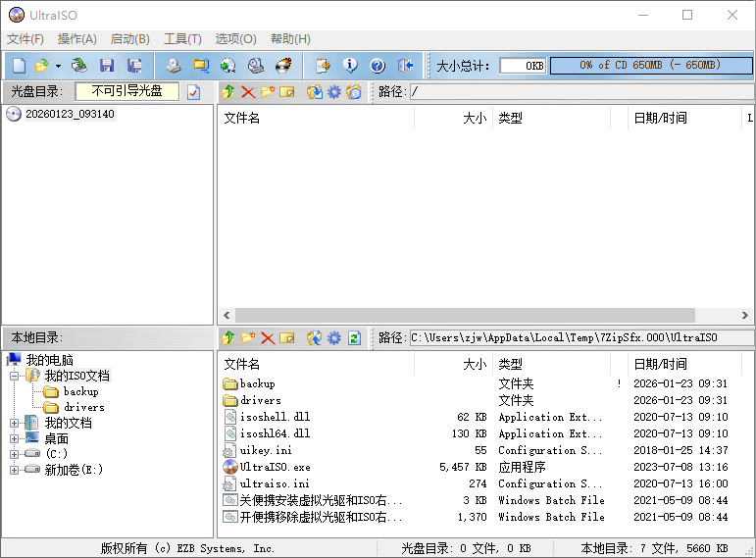
Task: Click the add files icon in local toolbar
Action: [315, 338]
